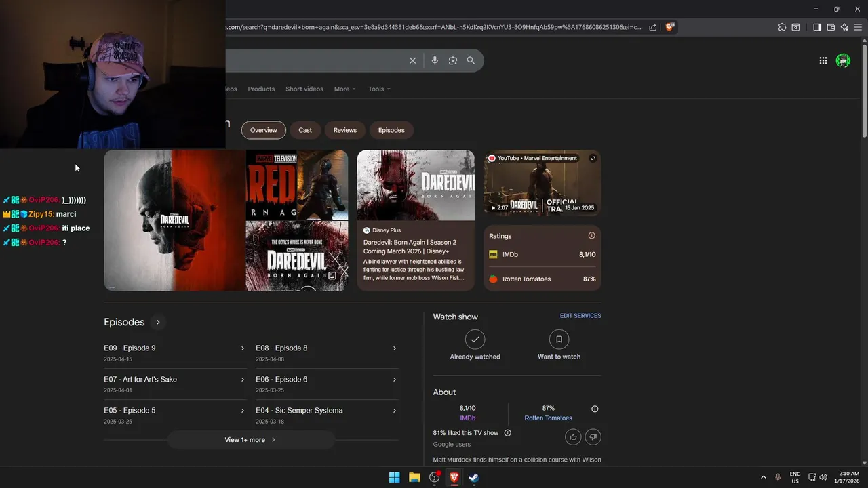Toggle the browser sidebar panel
868x488 pixels.
817,27
